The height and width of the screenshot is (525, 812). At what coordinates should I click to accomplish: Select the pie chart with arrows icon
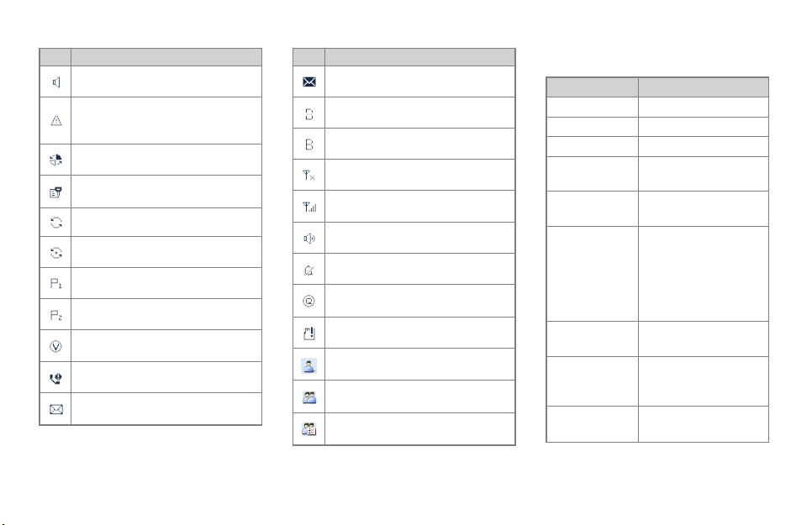(x=56, y=160)
